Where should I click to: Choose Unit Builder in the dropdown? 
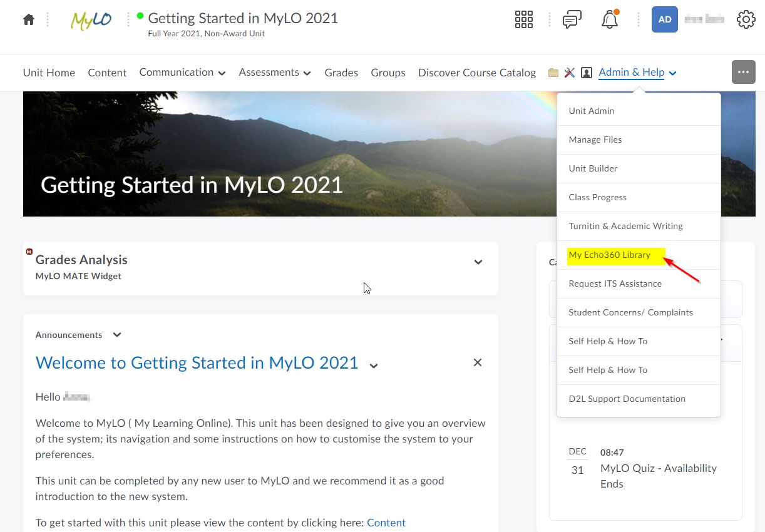tap(639, 168)
